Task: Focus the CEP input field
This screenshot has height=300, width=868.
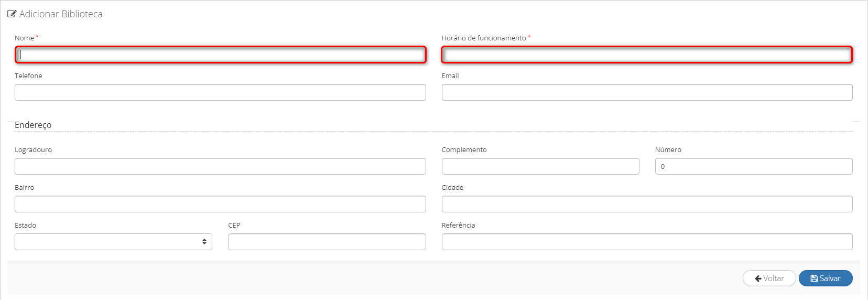Action: tap(327, 242)
